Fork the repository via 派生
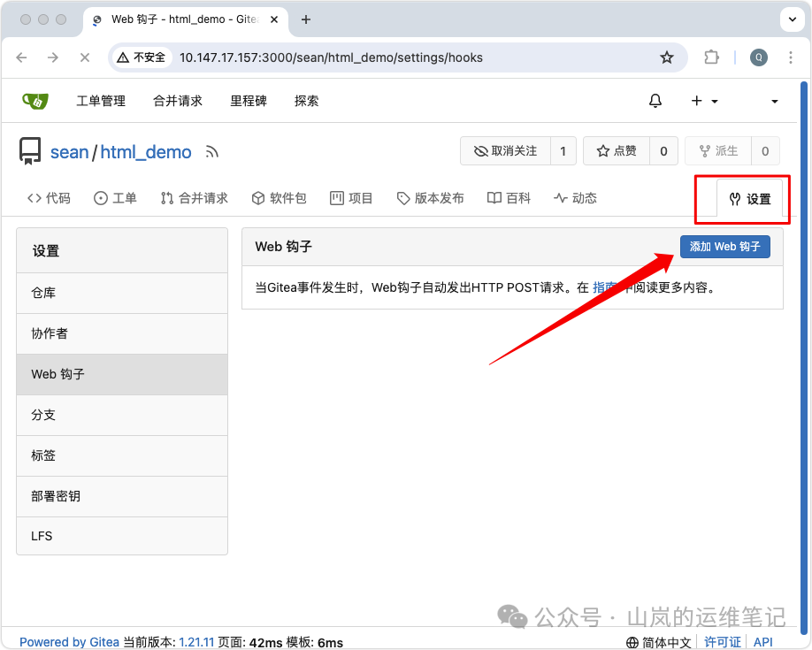812x650 pixels. pyautogui.click(x=719, y=150)
